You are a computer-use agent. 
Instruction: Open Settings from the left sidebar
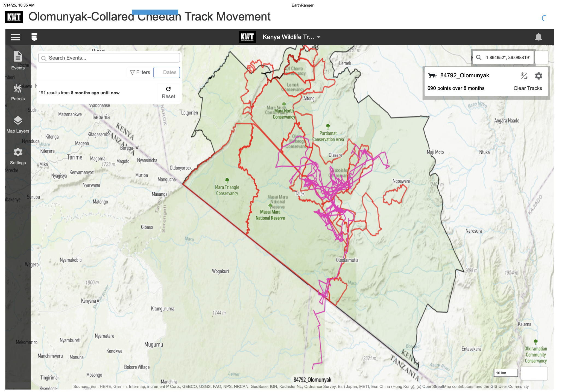18,156
